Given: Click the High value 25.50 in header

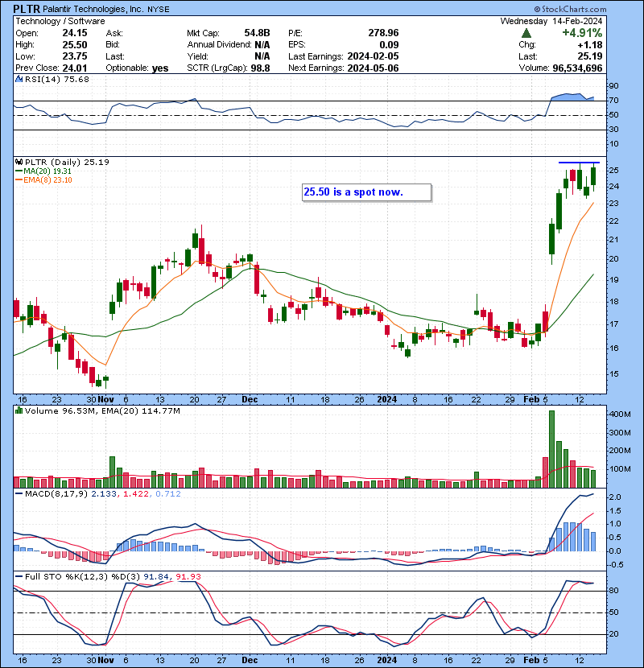Looking at the screenshot, I should point(75,45).
